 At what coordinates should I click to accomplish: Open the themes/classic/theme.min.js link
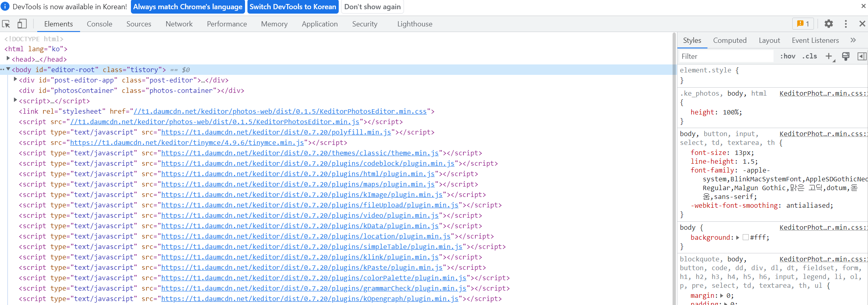tap(300, 153)
